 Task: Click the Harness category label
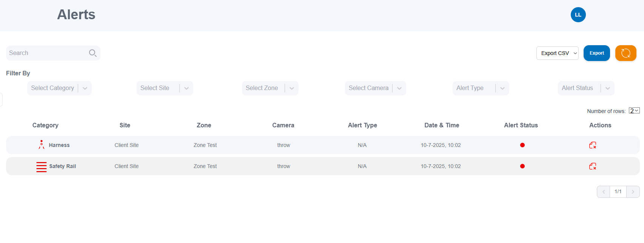click(x=59, y=145)
